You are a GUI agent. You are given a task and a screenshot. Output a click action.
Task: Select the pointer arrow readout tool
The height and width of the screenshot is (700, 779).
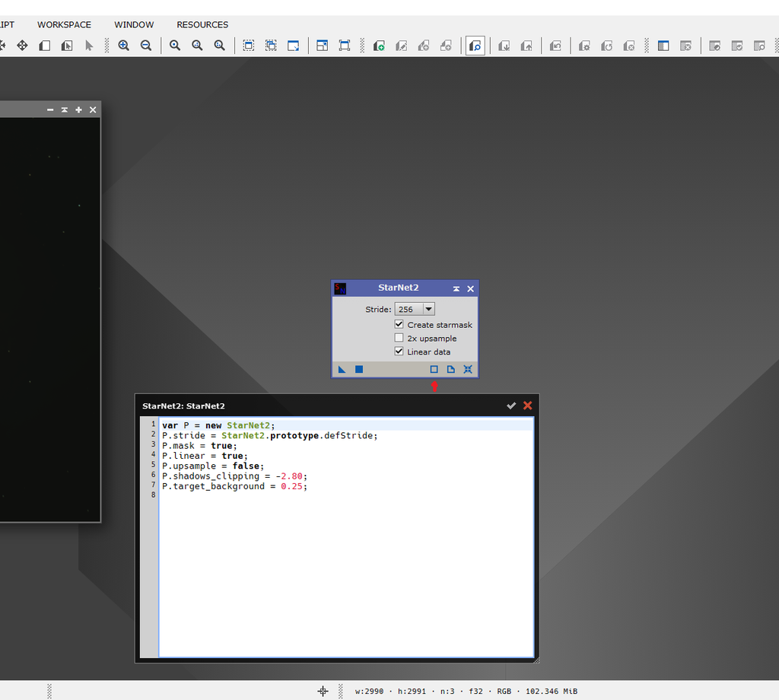(89, 46)
